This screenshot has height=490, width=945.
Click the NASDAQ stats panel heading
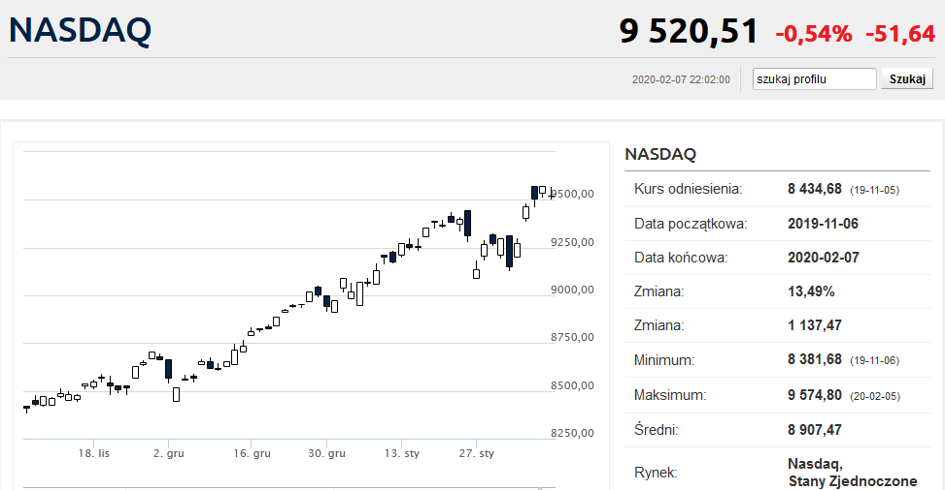[661, 154]
